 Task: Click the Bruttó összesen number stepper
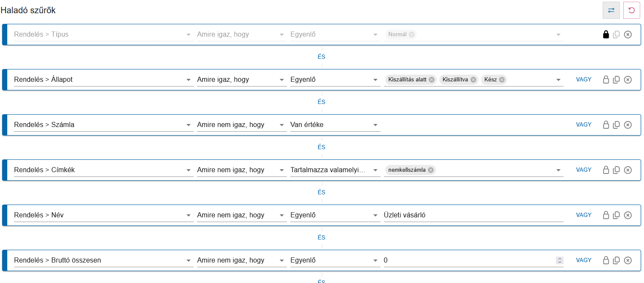(x=559, y=260)
